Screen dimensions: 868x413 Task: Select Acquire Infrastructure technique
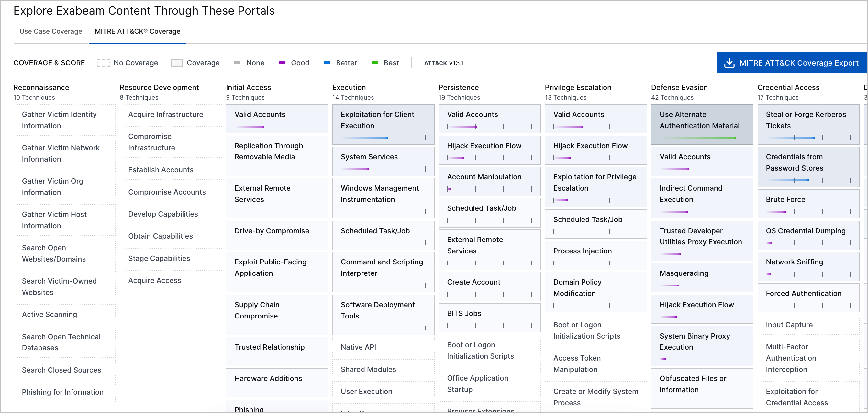click(171, 115)
